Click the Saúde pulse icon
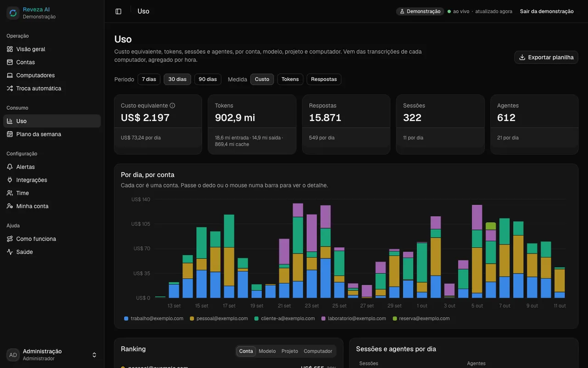The image size is (588, 368). (x=10, y=252)
